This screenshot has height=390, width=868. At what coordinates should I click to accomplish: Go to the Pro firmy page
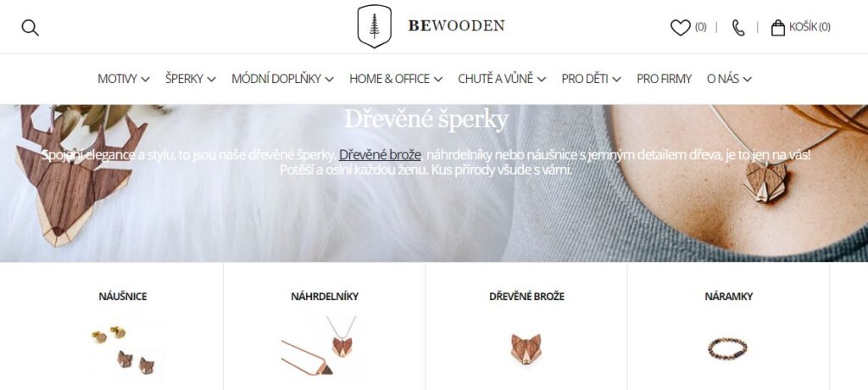point(664,79)
